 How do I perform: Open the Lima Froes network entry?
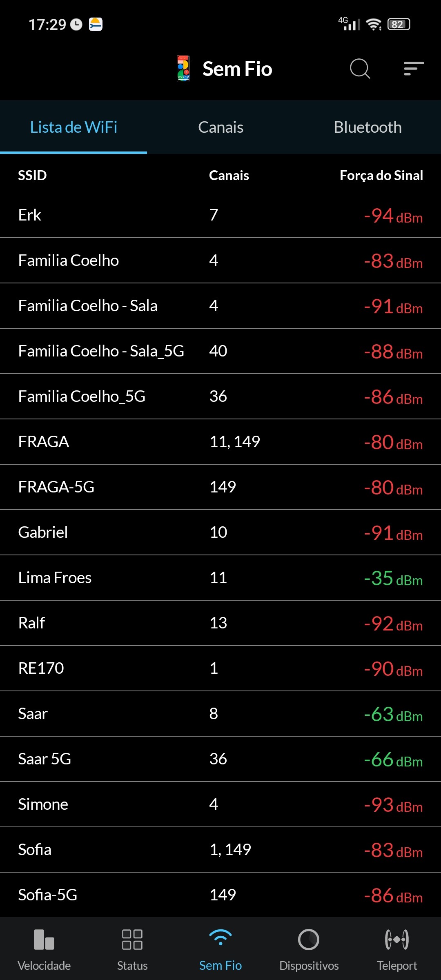220,578
